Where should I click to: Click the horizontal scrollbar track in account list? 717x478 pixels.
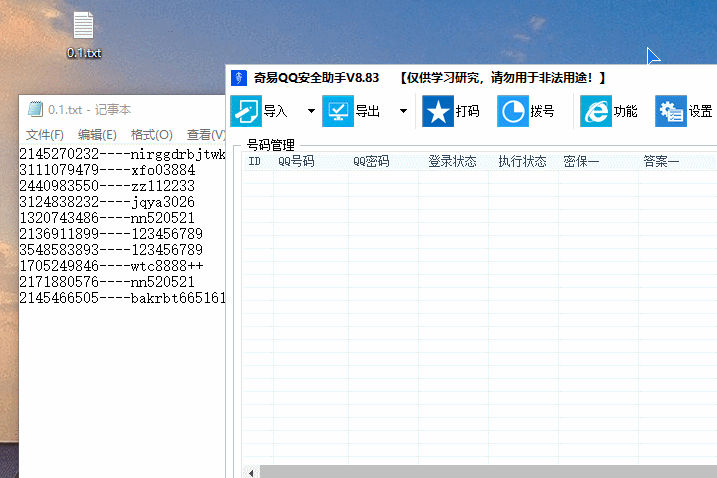pos(488,472)
